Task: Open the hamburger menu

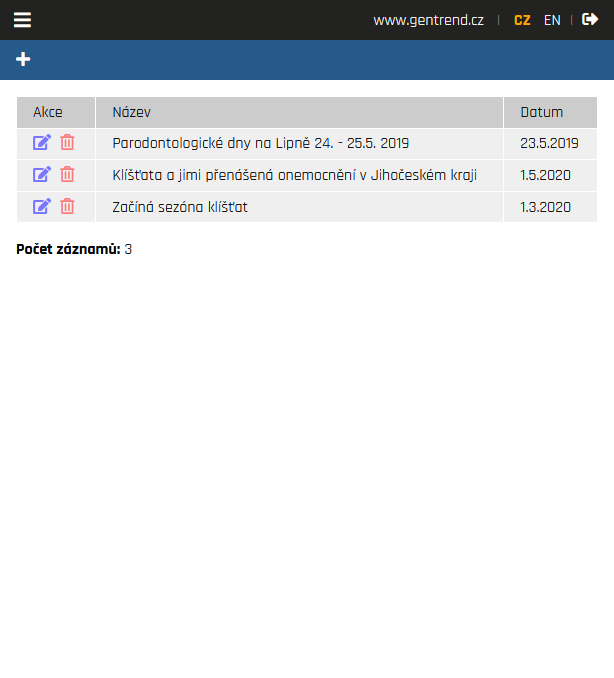Action: pos(22,20)
